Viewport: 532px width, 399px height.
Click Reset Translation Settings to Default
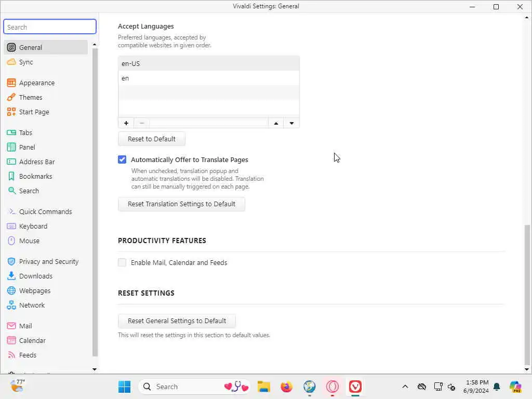(x=181, y=204)
